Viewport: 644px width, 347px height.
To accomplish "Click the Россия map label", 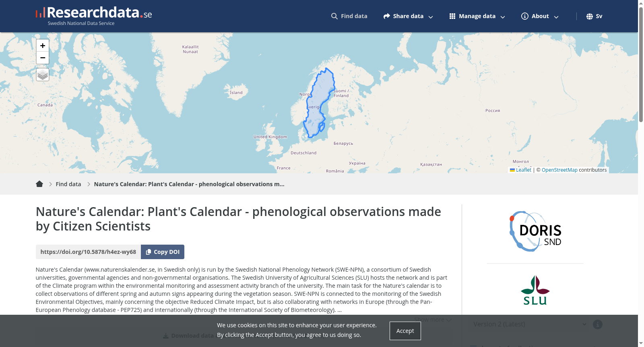I will click(x=493, y=110).
